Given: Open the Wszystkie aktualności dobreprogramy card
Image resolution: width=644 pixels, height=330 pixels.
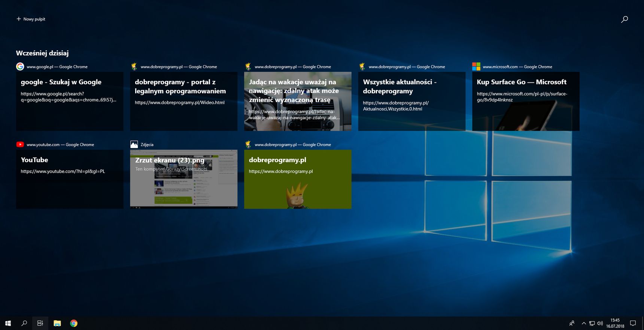Looking at the screenshot, I should coord(412,101).
